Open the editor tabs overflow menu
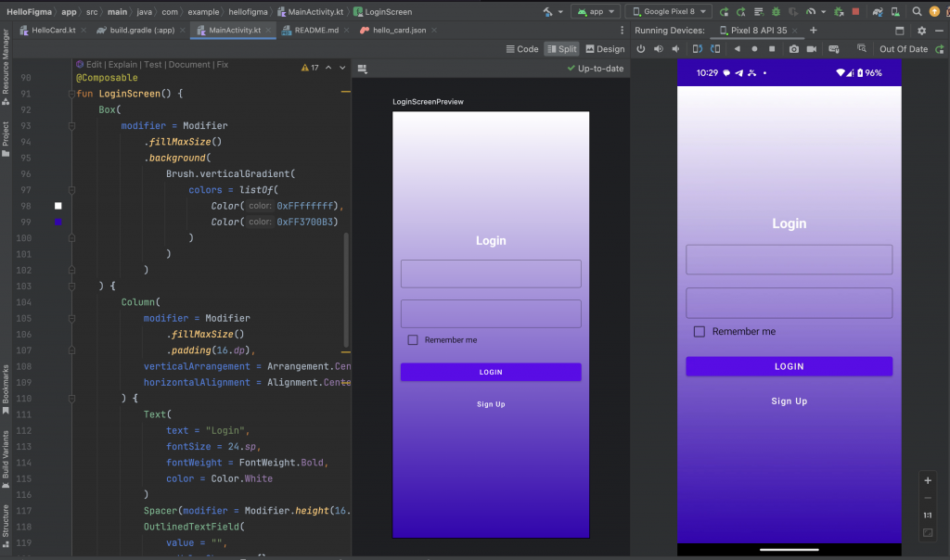Image resolution: width=950 pixels, height=560 pixels. pyautogui.click(x=622, y=31)
